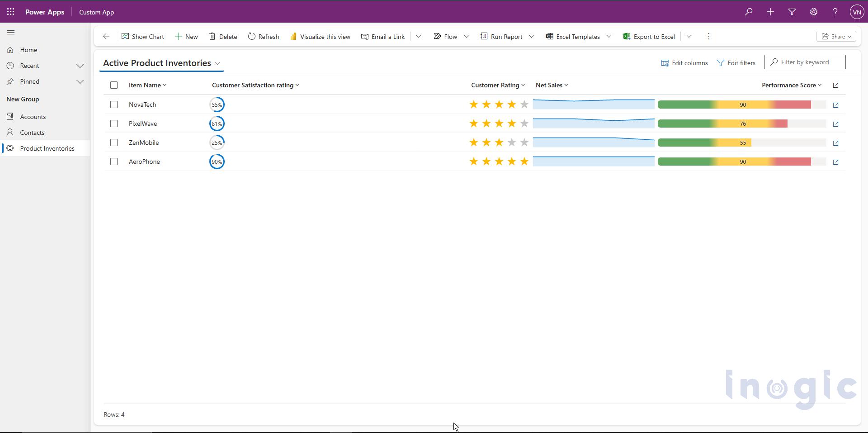868x433 pixels.
Task: Click Edit filters button
Action: (736, 63)
